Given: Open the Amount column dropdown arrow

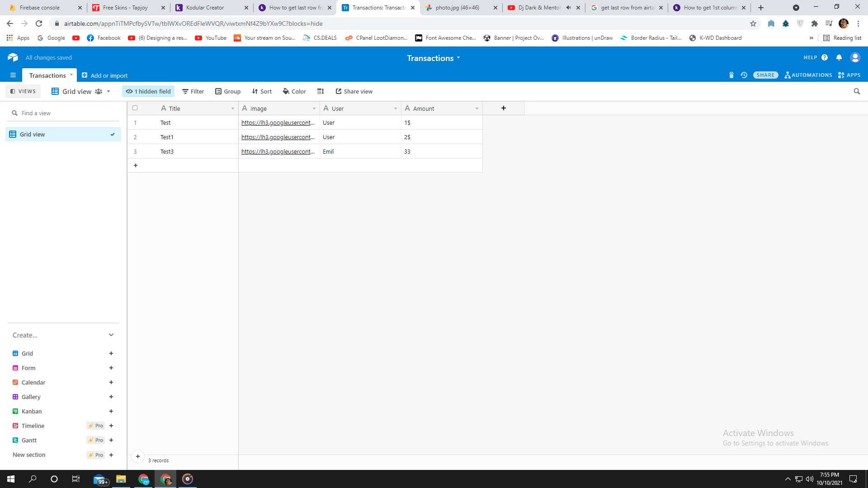Looking at the screenshot, I should [476, 108].
